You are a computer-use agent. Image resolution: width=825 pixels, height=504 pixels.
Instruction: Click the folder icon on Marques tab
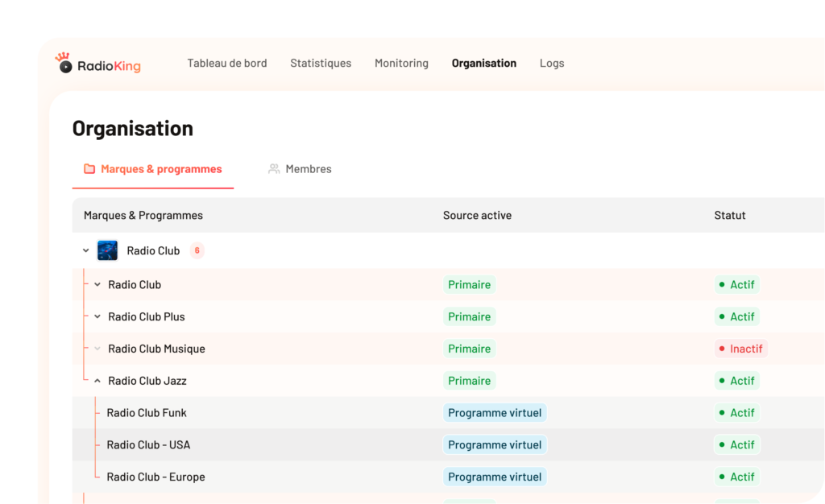pos(89,169)
